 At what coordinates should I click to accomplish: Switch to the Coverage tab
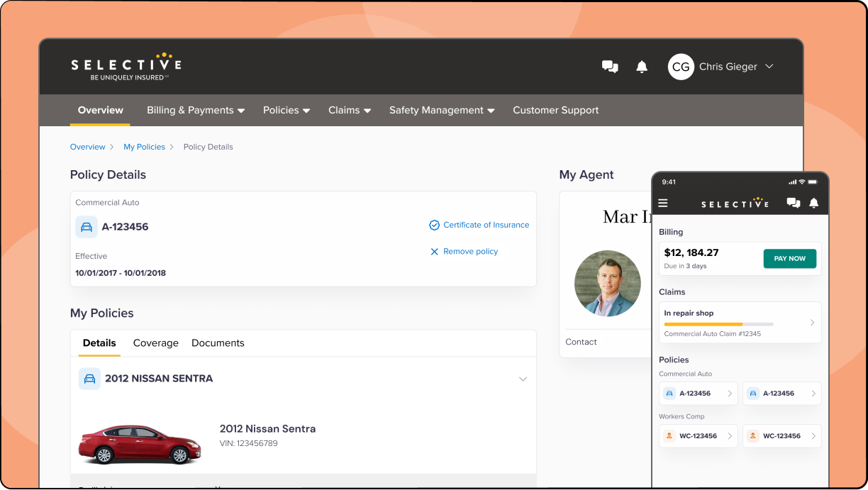point(155,343)
